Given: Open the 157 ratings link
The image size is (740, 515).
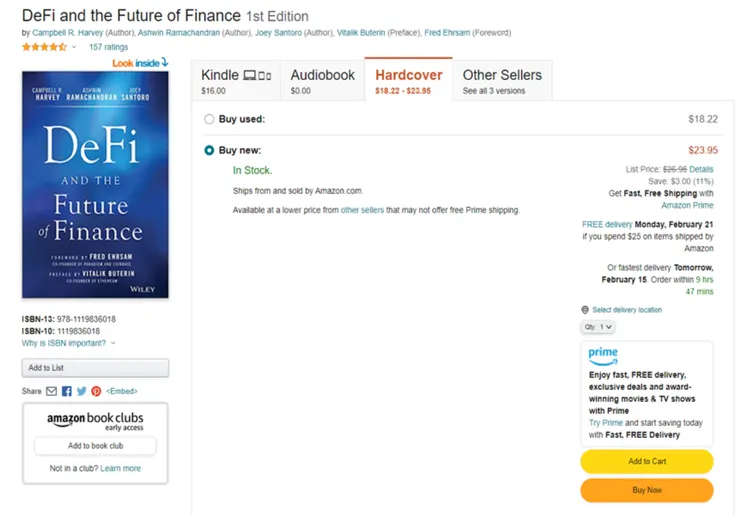Looking at the screenshot, I should [x=108, y=47].
